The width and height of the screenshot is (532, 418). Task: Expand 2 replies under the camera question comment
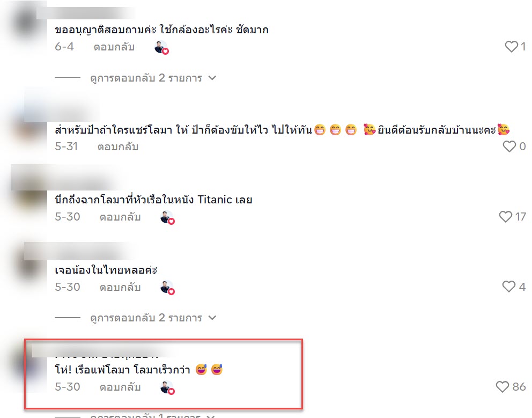pos(153,78)
